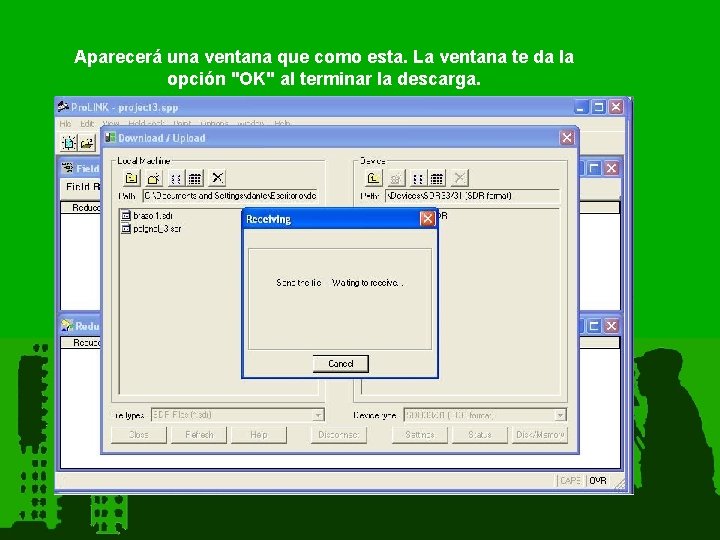The height and width of the screenshot is (540, 720).
Task: Open device Settings button
Action: coord(420,434)
